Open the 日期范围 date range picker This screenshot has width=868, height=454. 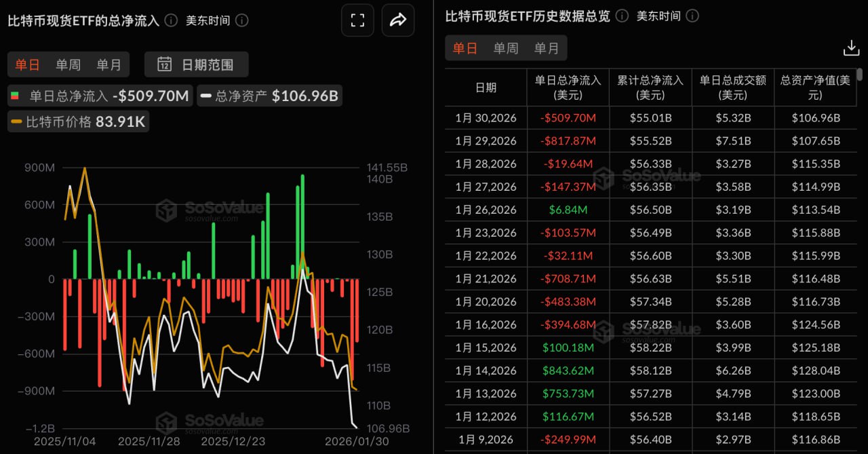coord(197,64)
